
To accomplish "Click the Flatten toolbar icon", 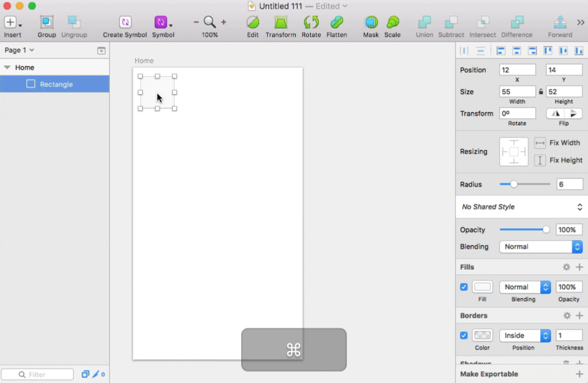I will click(337, 23).
